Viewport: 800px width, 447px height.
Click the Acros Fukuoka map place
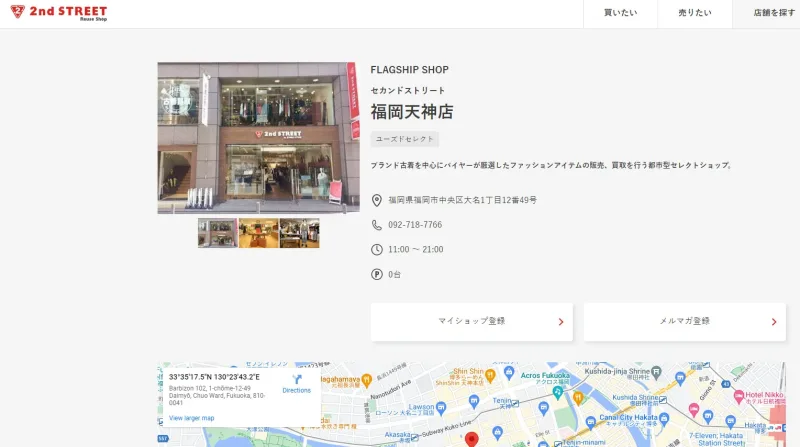[x=545, y=378]
